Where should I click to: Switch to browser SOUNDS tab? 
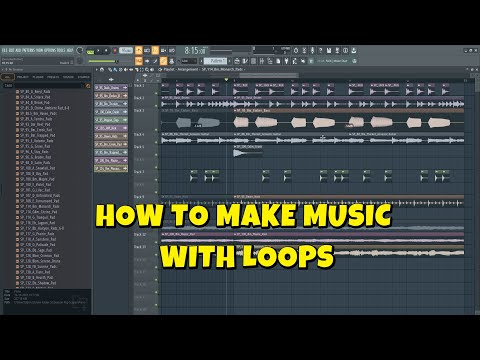point(68,77)
